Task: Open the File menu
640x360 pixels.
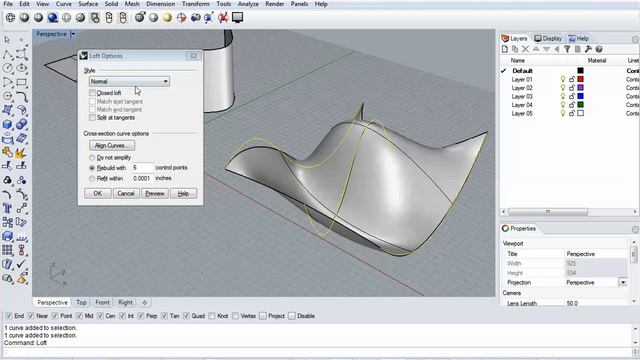Action: (8, 4)
